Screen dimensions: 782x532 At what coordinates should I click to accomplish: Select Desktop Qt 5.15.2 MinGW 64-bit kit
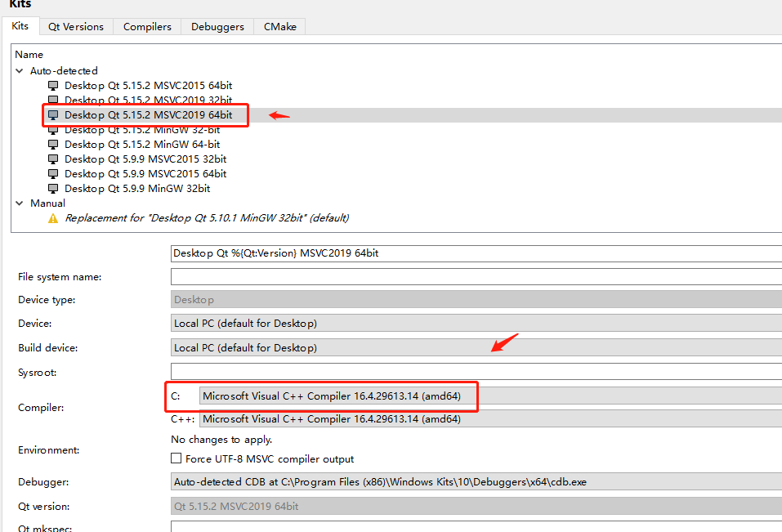142,145
